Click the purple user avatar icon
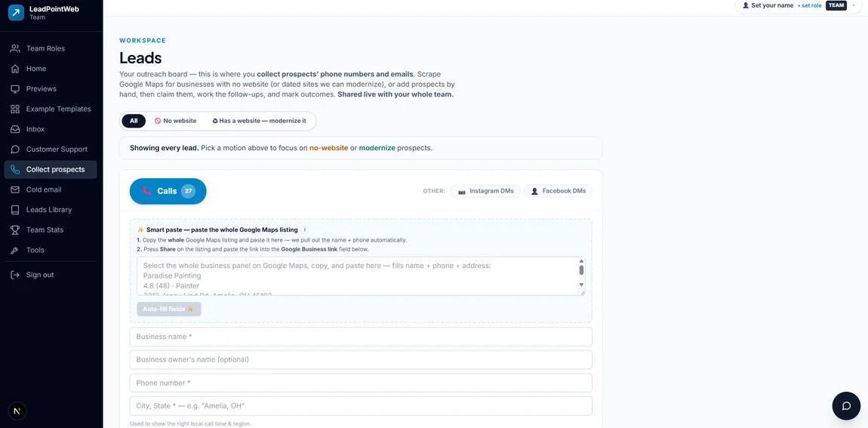Image resolution: width=868 pixels, height=428 pixels. click(x=746, y=5)
